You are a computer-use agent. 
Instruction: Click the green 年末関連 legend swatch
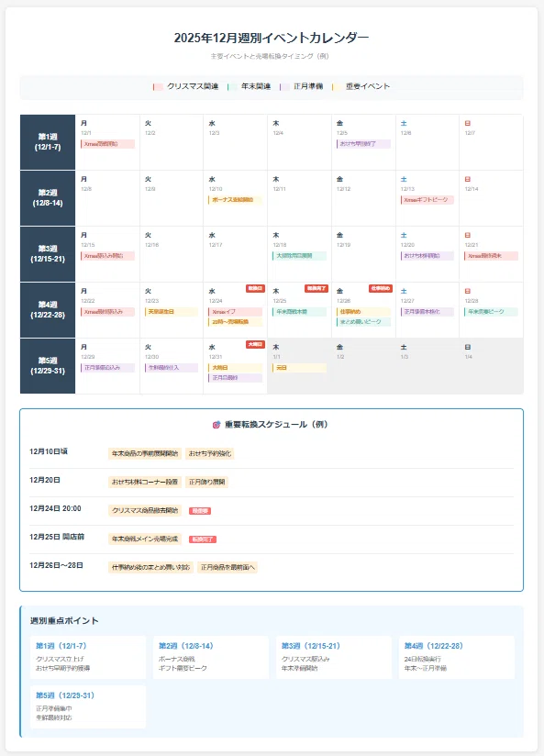point(232,87)
